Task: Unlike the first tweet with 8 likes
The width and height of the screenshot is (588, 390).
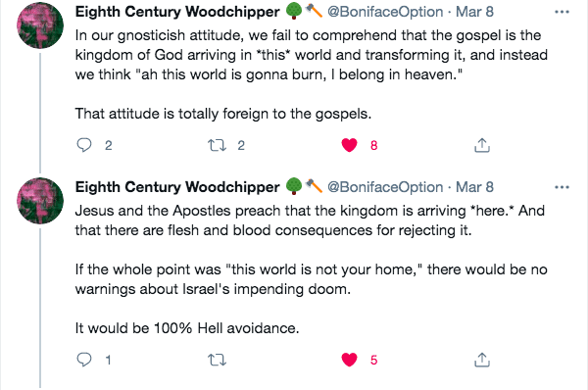Action: click(x=349, y=145)
